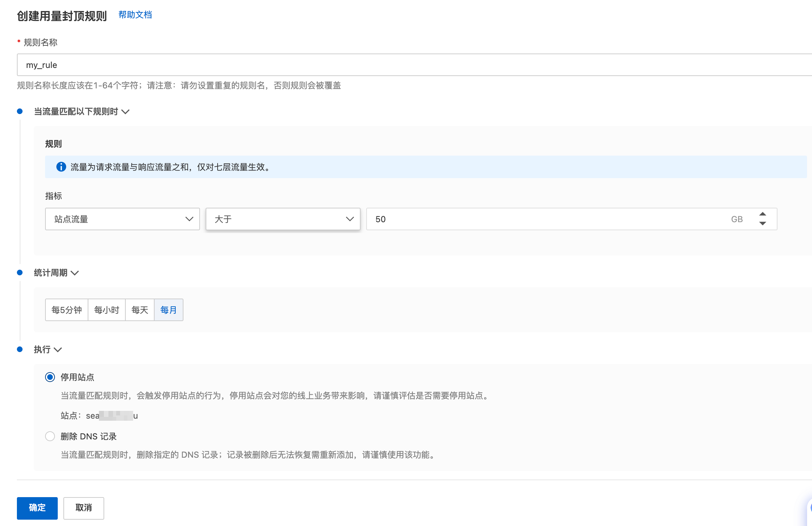Open the 帮助文档 help link
This screenshot has width=812, height=526.
pos(135,15)
